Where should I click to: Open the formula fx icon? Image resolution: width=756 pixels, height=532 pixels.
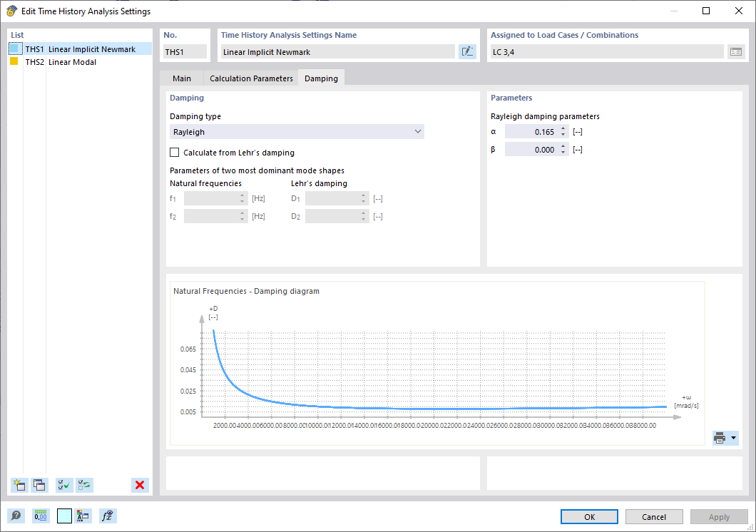pyautogui.click(x=108, y=516)
